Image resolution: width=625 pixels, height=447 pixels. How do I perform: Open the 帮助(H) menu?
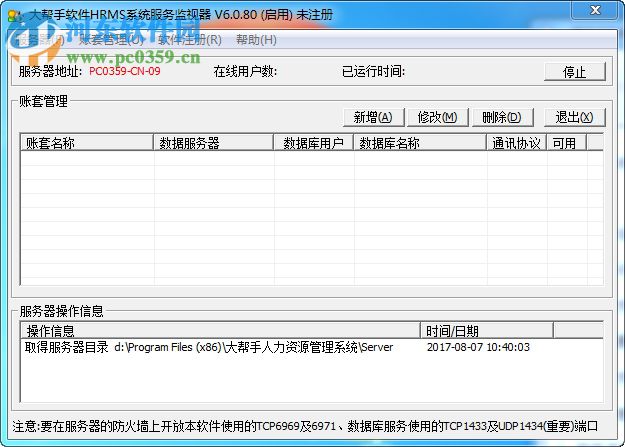point(256,40)
